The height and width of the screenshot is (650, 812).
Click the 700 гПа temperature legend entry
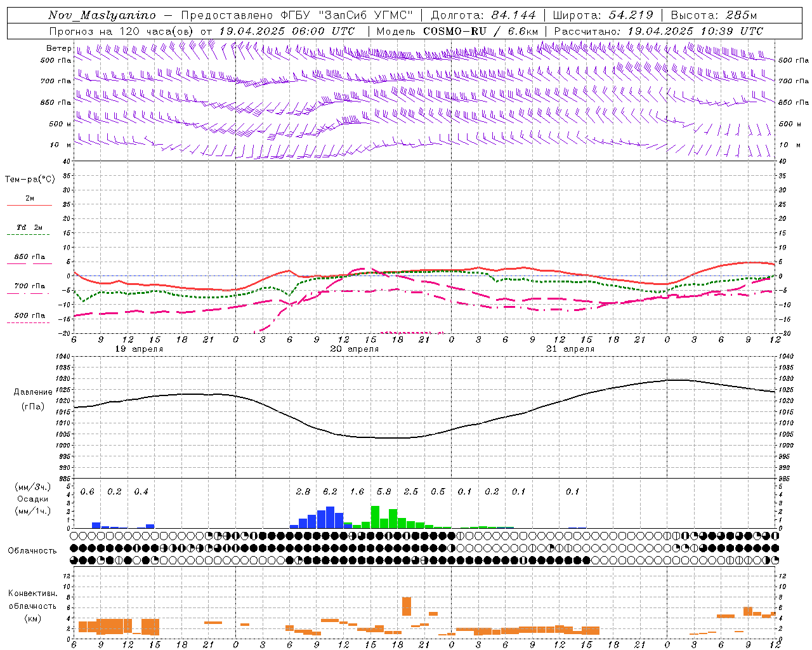[30, 286]
